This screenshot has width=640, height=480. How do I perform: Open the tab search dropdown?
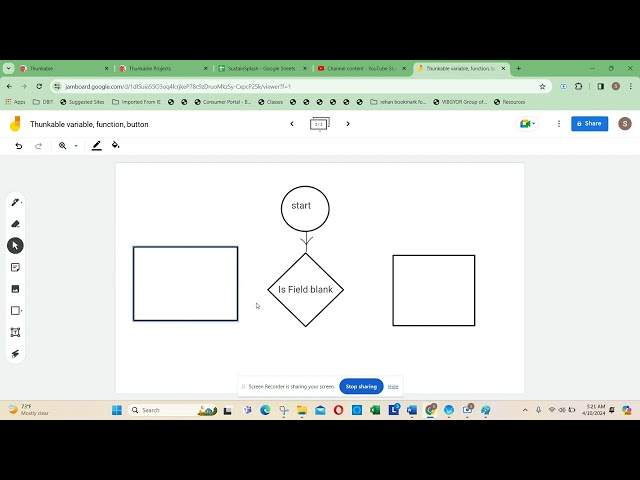(8, 69)
